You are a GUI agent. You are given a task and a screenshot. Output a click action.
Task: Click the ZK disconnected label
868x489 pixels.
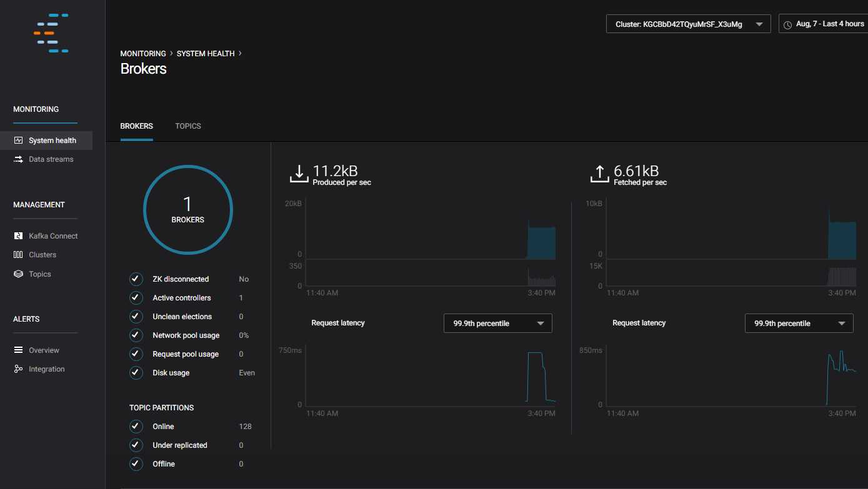pyautogui.click(x=181, y=279)
